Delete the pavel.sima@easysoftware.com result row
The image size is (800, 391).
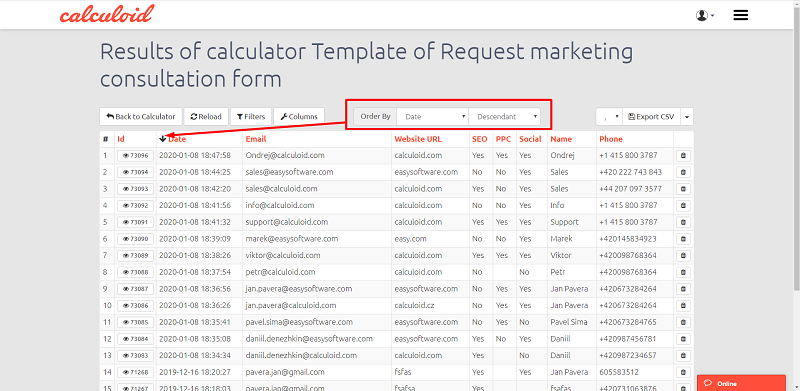click(x=683, y=323)
